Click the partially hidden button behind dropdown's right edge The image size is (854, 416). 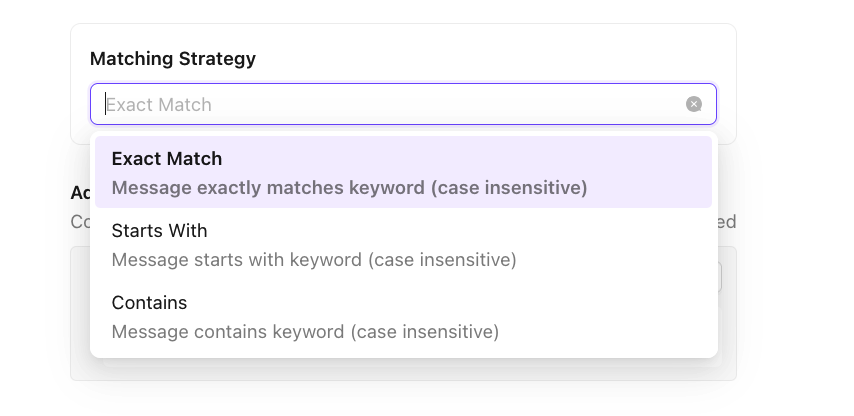[720, 277]
